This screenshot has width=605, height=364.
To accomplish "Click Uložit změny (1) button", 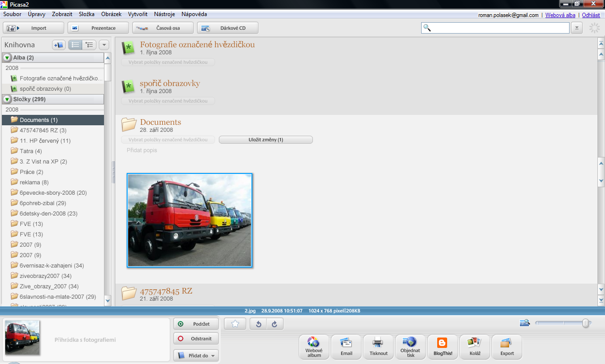I will [x=266, y=140].
